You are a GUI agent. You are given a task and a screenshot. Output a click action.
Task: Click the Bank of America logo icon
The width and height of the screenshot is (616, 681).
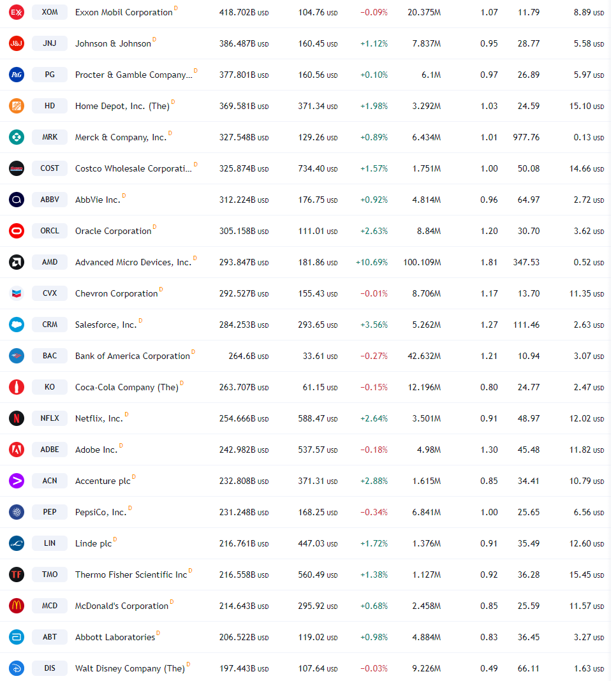(17, 356)
